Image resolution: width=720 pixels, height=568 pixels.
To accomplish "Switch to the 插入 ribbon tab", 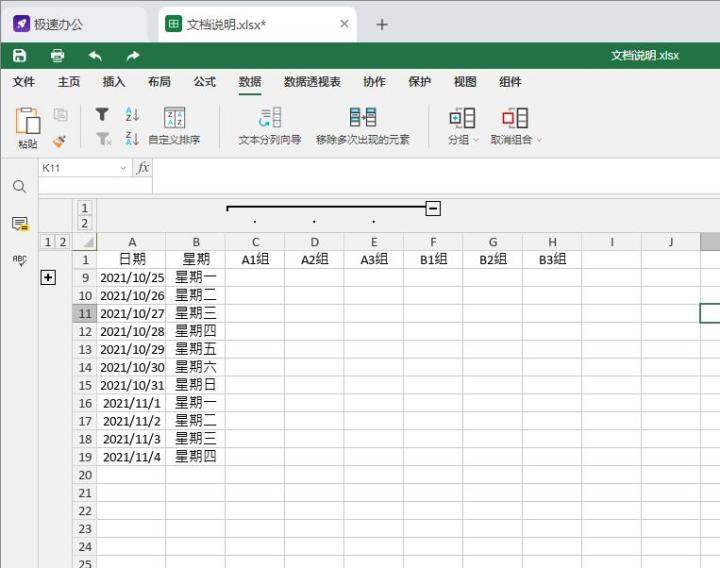I will pyautogui.click(x=114, y=82).
